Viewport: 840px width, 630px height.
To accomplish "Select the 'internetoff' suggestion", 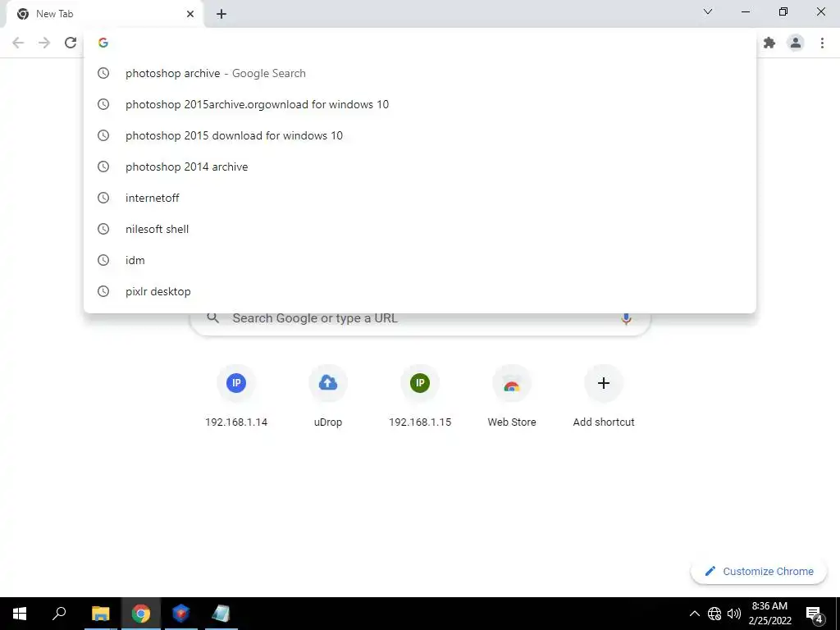I will pos(420,198).
